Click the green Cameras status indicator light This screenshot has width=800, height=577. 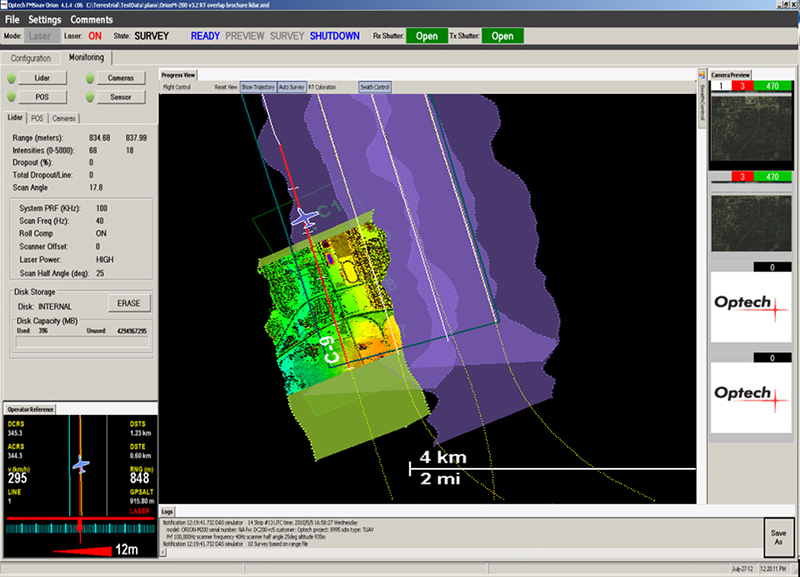point(90,78)
